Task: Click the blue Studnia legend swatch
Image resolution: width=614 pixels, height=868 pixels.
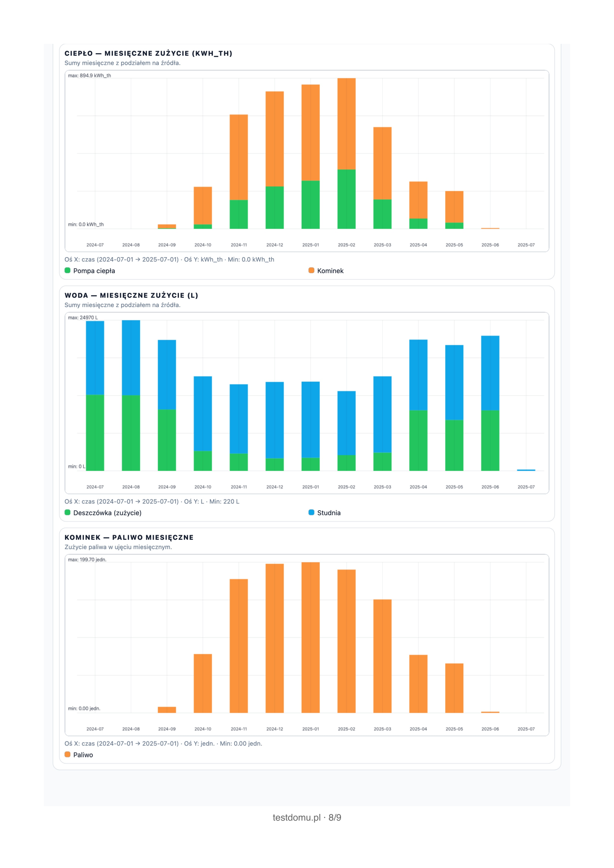Action: [x=311, y=512]
